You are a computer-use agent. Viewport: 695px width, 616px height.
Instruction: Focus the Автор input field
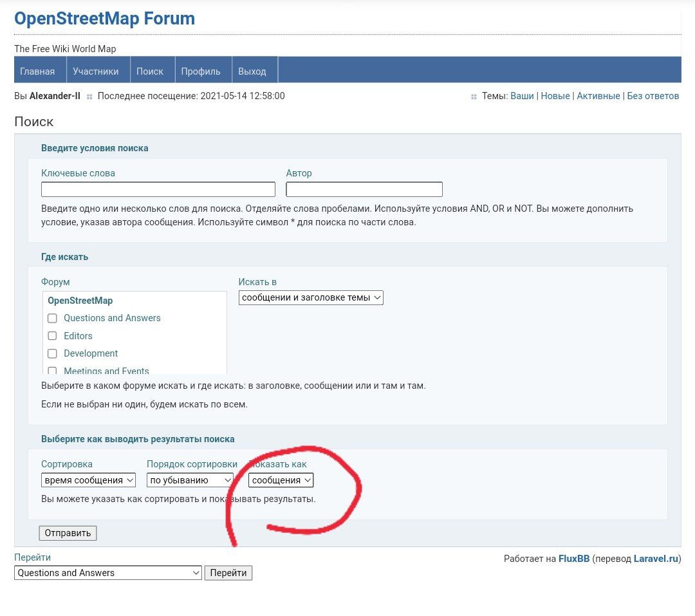[364, 189]
